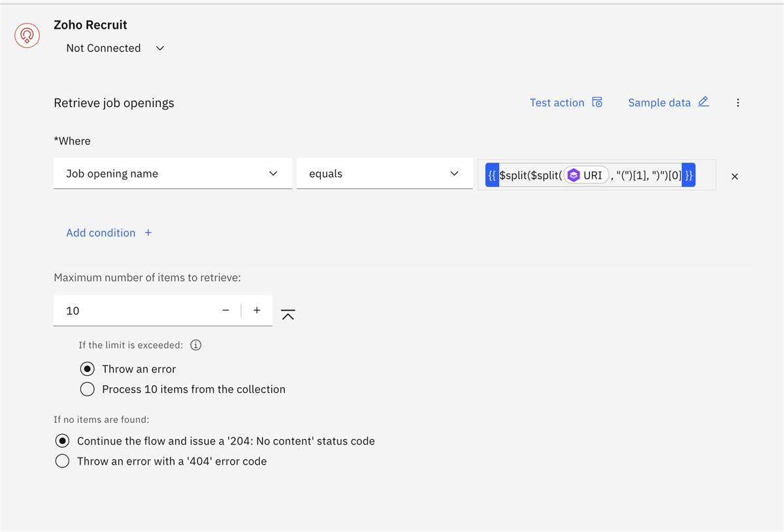Screen dimensions: 784x532
Task: Select the URI mapping pill
Action: (x=586, y=175)
